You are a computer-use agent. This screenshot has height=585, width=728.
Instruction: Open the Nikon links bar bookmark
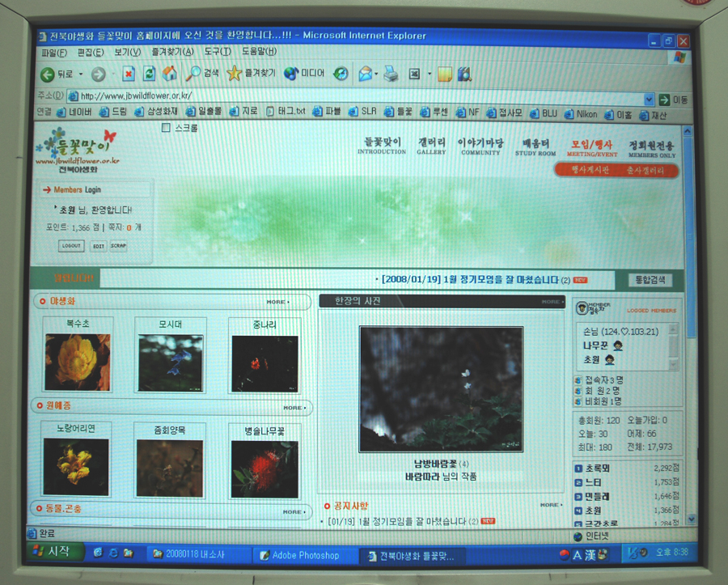pos(581,114)
